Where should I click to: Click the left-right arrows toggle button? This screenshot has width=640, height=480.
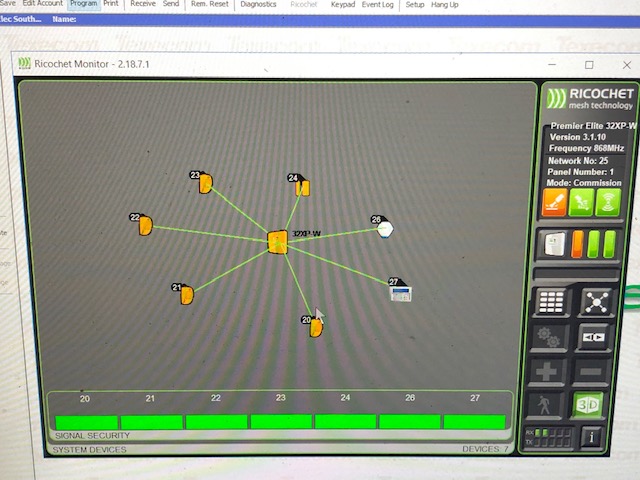point(593,338)
